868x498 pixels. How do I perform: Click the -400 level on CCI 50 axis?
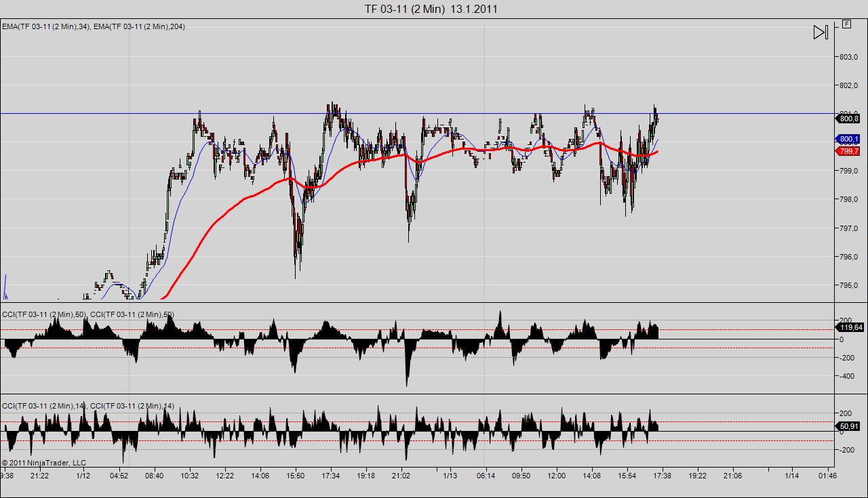846,377
